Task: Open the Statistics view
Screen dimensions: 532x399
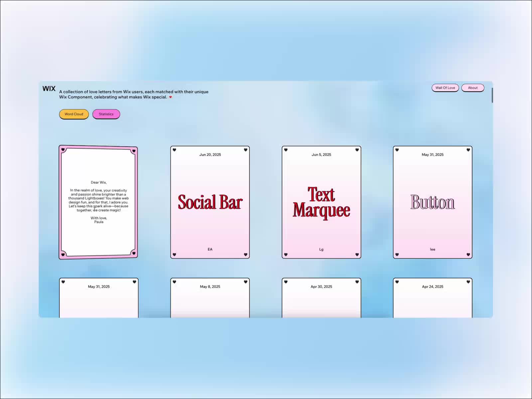Action: tap(106, 114)
